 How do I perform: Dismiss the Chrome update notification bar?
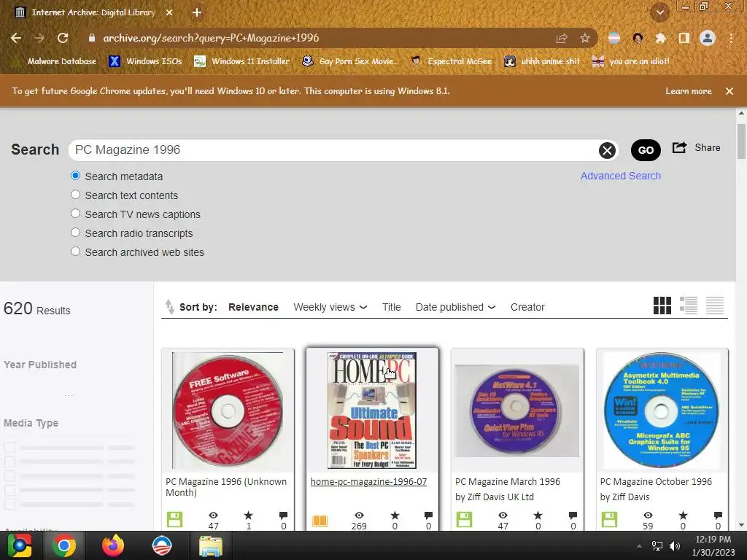(x=729, y=91)
